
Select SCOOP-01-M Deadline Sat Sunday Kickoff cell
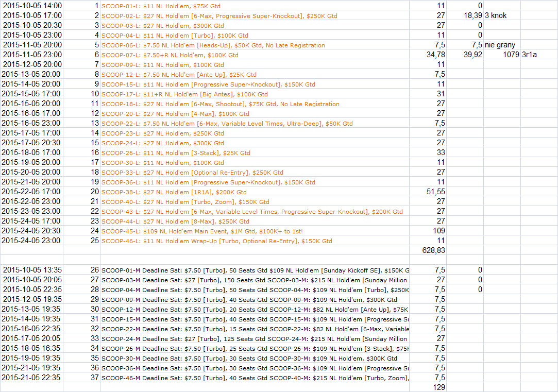(255, 270)
